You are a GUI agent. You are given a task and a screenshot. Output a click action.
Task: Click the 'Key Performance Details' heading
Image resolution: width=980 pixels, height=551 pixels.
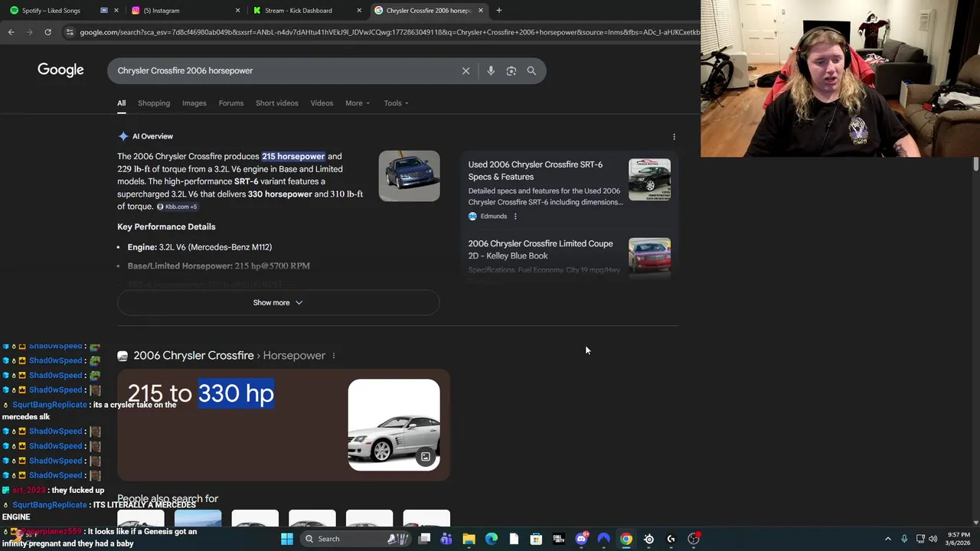166,227
